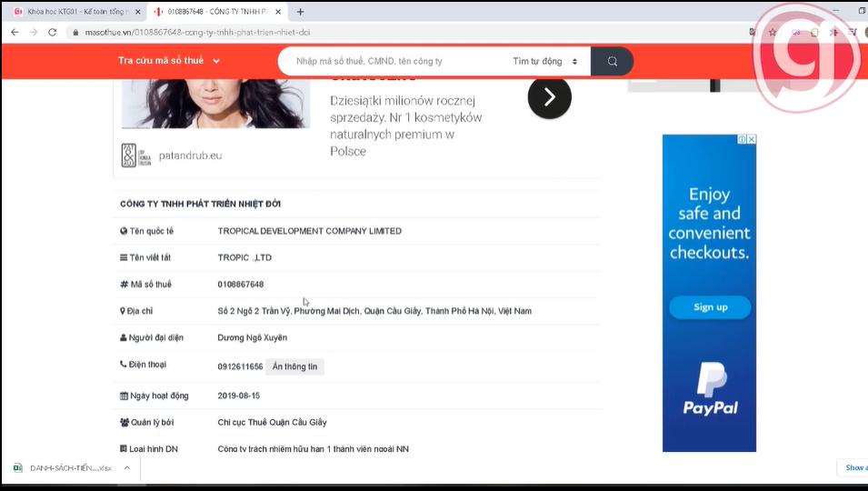Open the Google Translate icon in the address bar
868x491 pixels.
[x=753, y=32]
